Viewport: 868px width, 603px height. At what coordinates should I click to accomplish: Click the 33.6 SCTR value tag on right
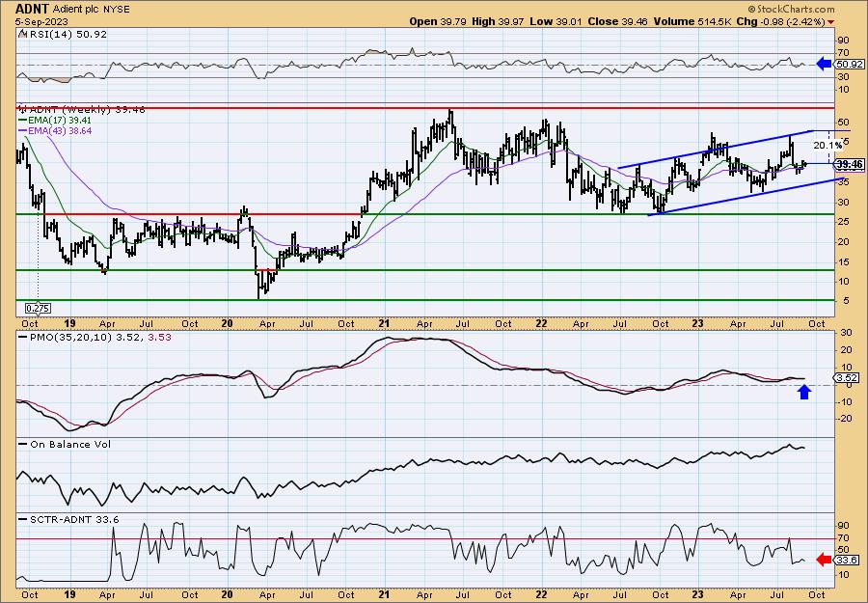point(848,561)
